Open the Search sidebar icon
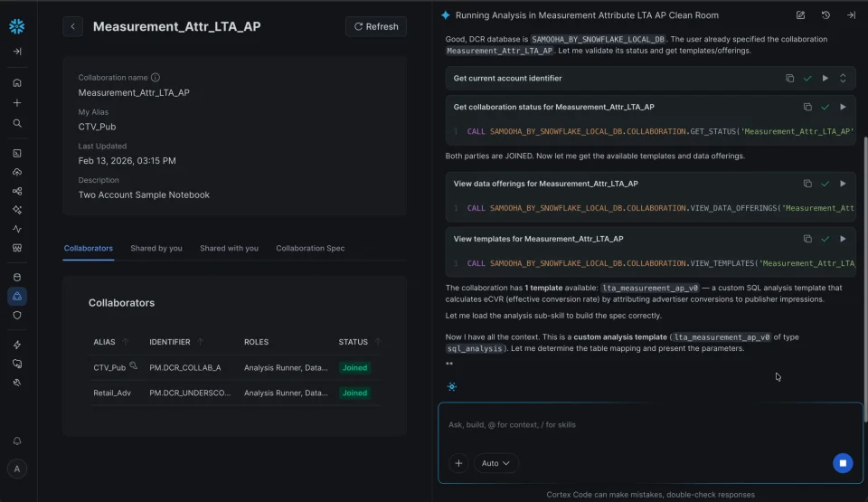This screenshot has height=502, width=868. click(x=17, y=124)
